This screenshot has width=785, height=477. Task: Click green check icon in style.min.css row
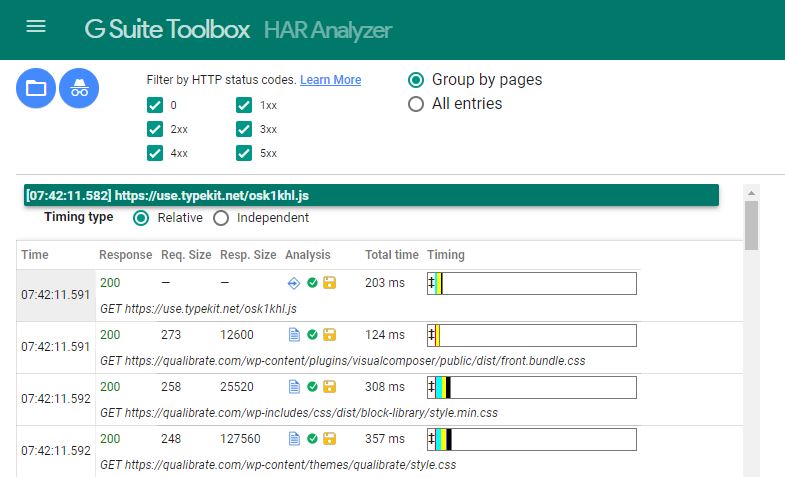coord(312,386)
